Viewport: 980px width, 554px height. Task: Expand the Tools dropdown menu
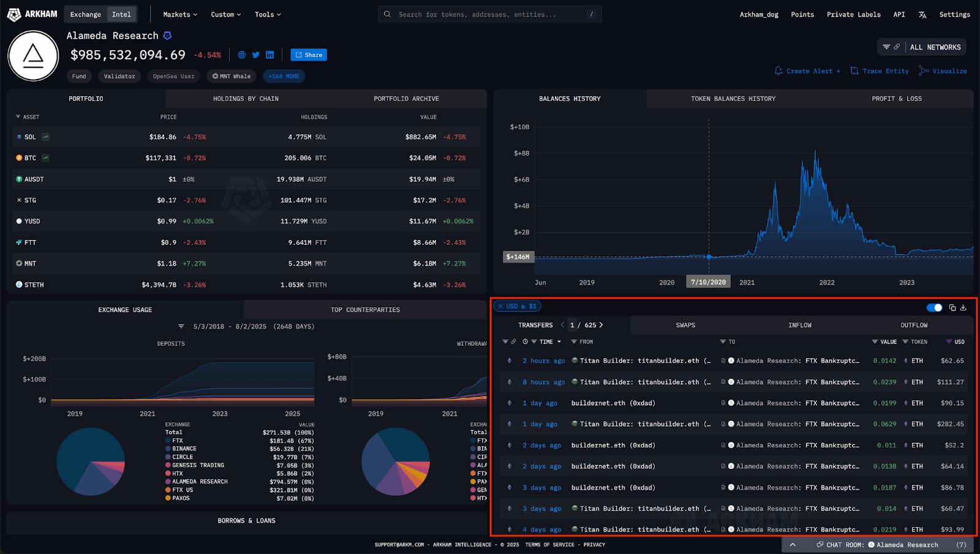[x=268, y=14]
